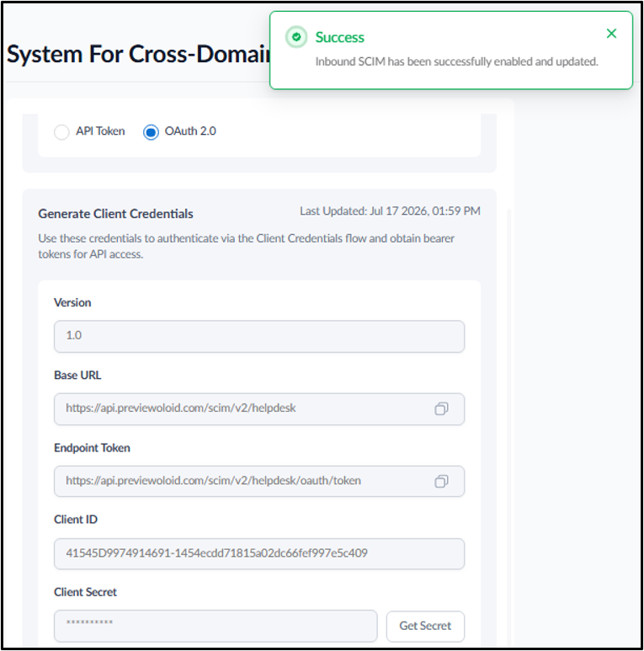Screen dimensions: 644x651
Task: Click the Inbound SCIM success message text
Action: point(456,61)
